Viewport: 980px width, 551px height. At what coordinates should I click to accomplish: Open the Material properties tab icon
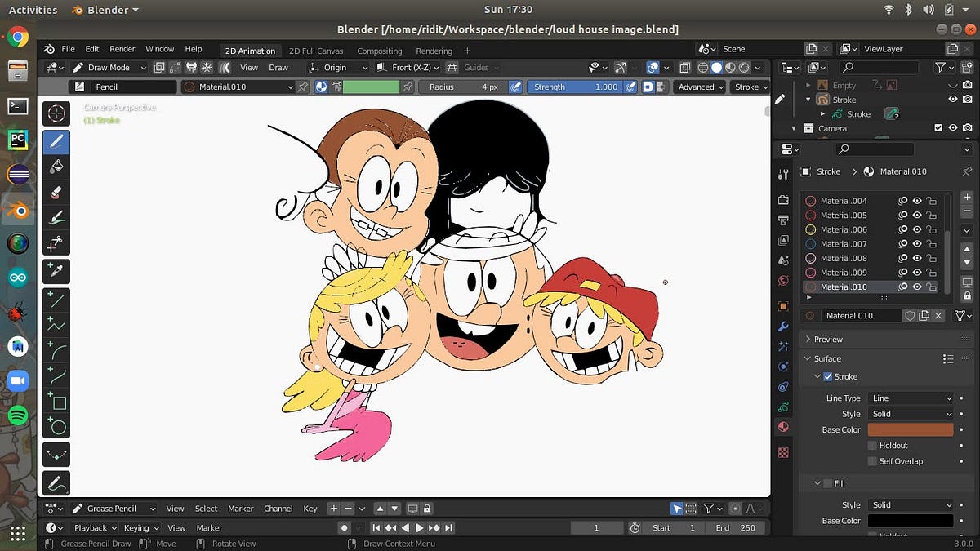coord(783,426)
